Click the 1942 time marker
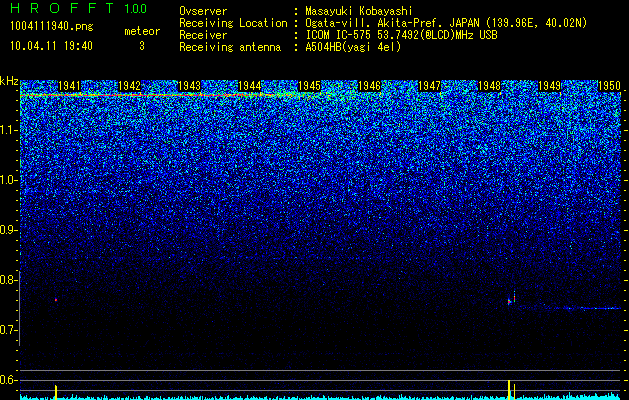 point(130,86)
